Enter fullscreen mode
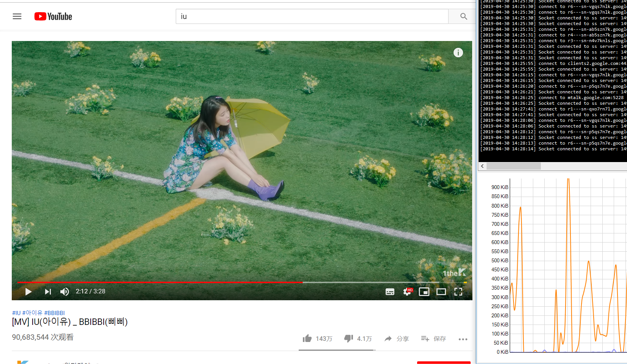627x364 pixels. point(458,292)
